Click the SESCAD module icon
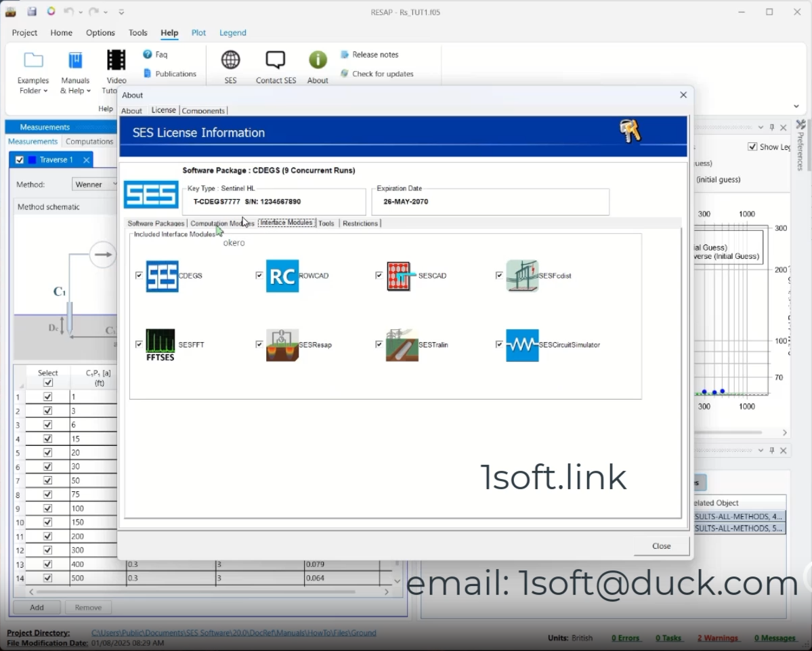 coord(402,276)
